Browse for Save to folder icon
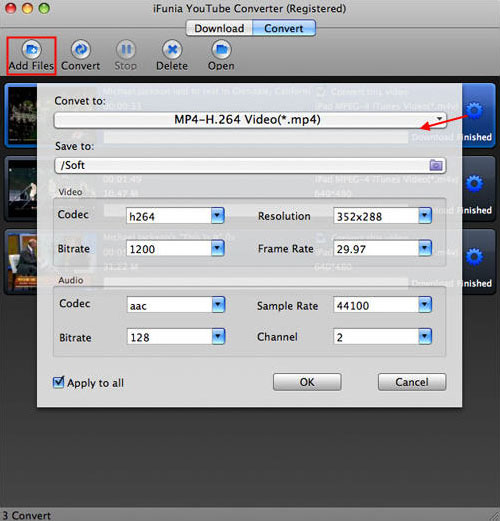This screenshot has height=521, width=500. coord(436,165)
